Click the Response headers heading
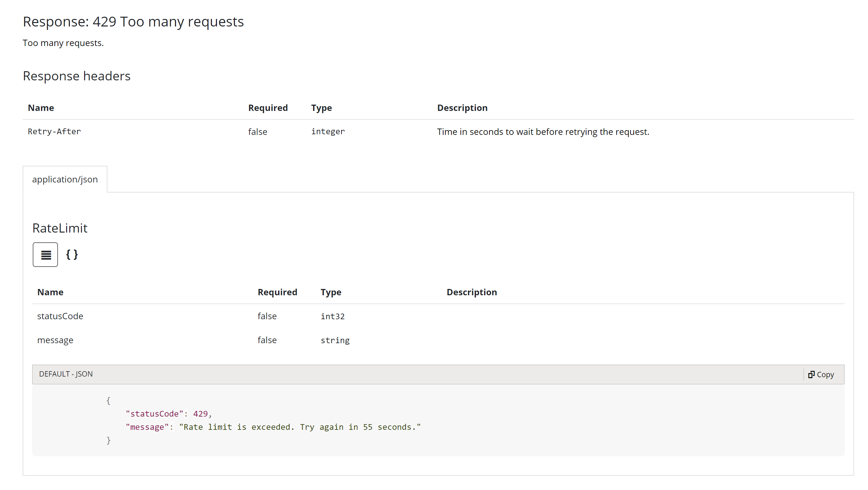Image resolution: width=868 pixels, height=490 pixels. (x=77, y=76)
